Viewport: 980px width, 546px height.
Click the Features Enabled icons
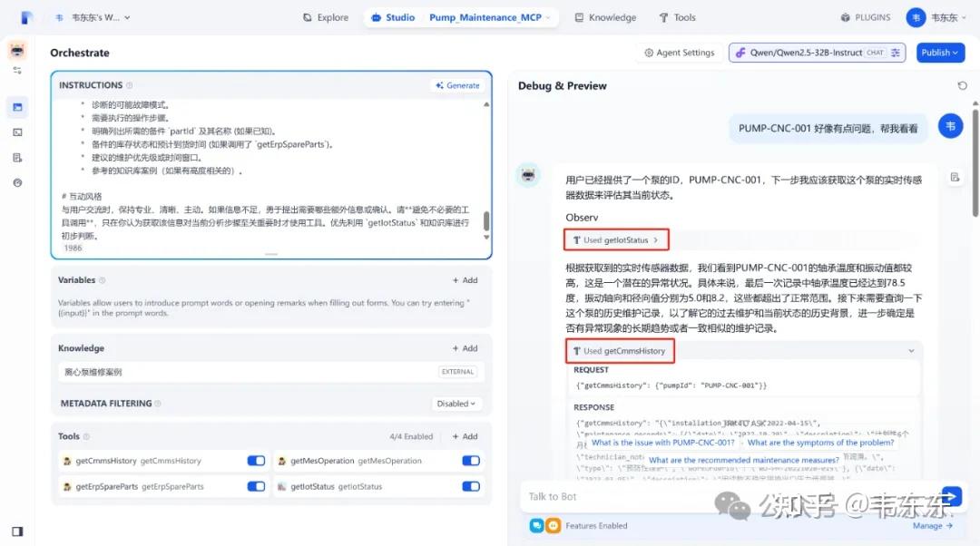click(x=545, y=526)
